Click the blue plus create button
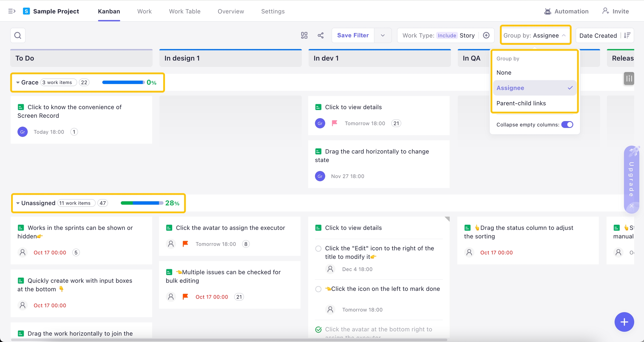Screen dimensions: 644x342 pyautogui.click(x=624, y=322)
